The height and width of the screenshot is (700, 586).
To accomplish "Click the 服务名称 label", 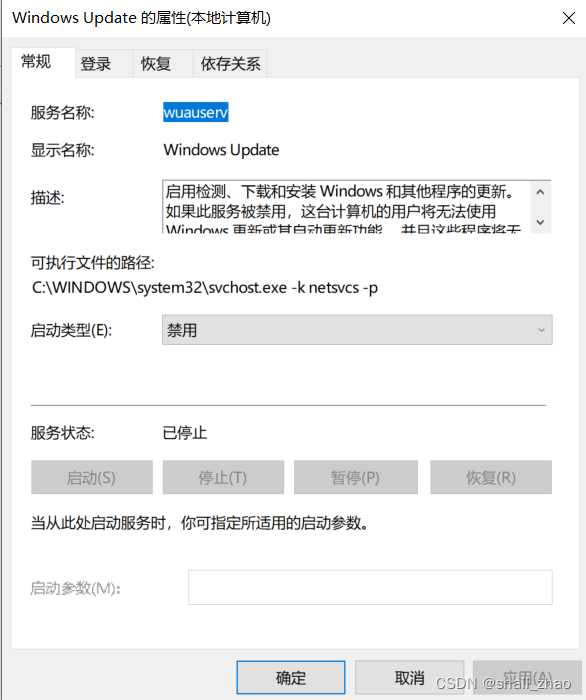I will (62, 112).
